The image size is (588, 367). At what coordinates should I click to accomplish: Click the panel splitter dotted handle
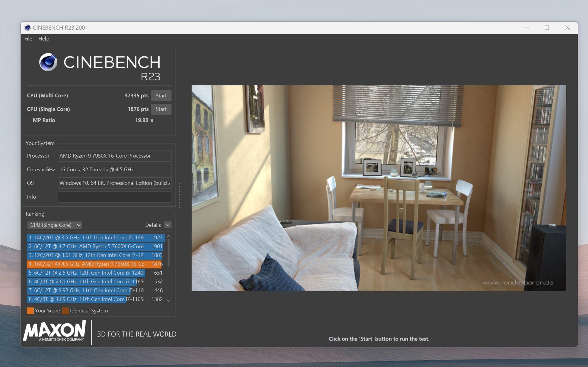(x=179, y=196)
